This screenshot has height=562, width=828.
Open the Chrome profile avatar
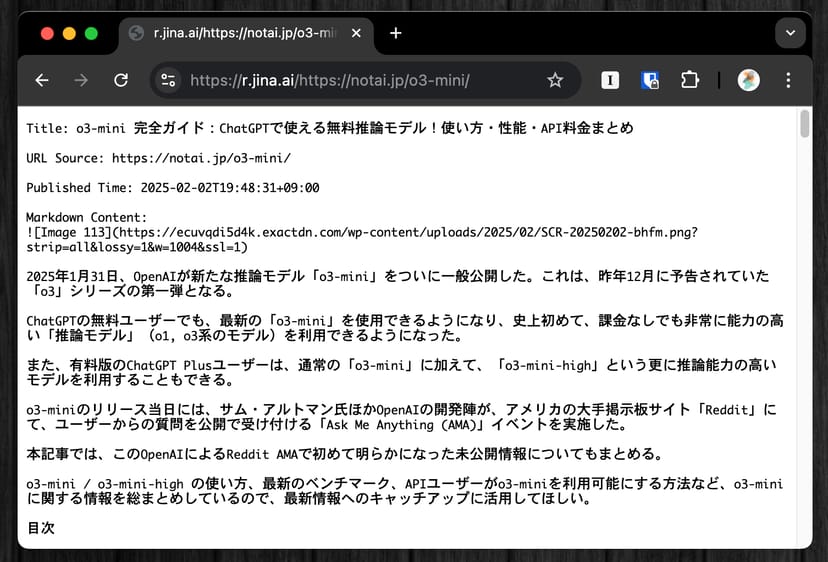pyautogui.click(x=748, y=80)
